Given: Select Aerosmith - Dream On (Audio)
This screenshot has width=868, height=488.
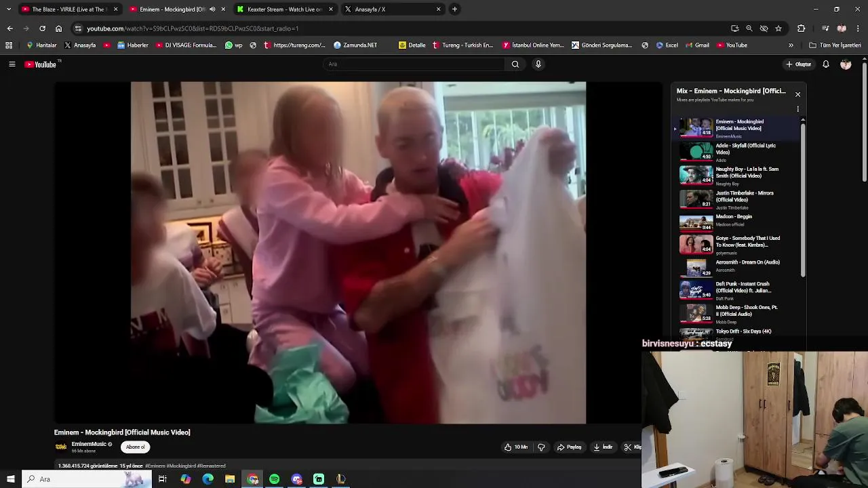Looking at the screenshot, I should (736, 268).
